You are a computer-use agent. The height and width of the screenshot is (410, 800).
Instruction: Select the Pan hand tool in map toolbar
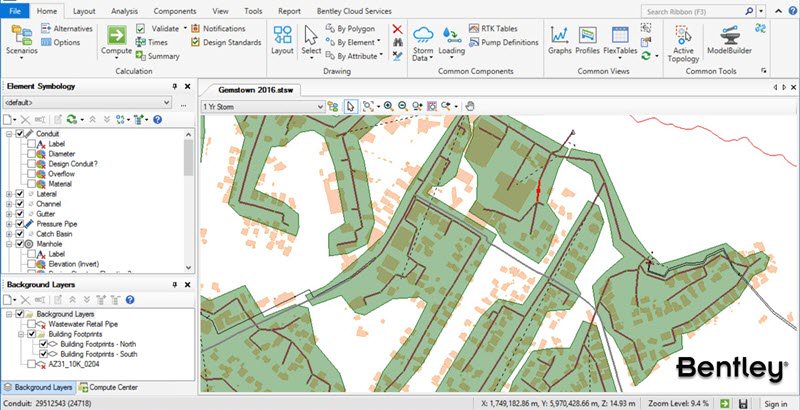470,106
